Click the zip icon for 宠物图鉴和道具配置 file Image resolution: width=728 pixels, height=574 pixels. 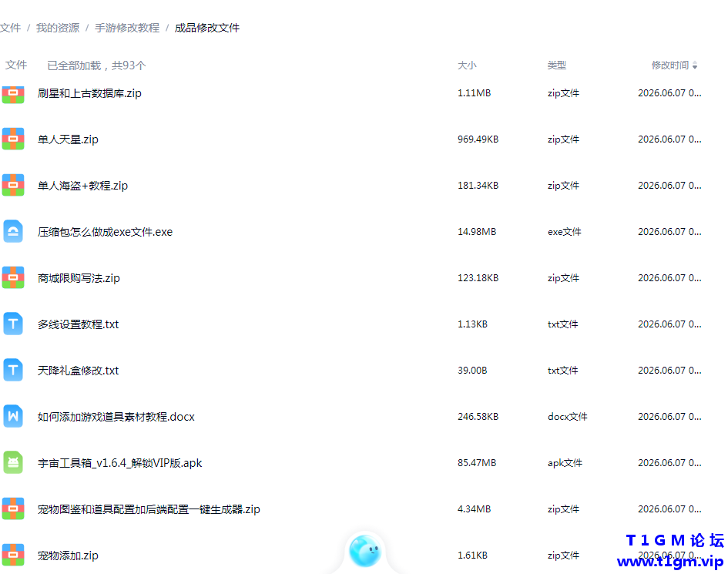coord(13,509)
